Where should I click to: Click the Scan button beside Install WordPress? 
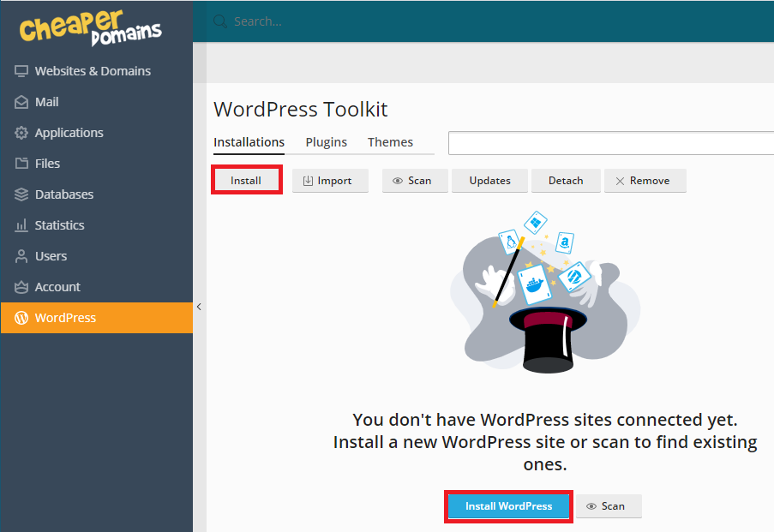point(609,506)
